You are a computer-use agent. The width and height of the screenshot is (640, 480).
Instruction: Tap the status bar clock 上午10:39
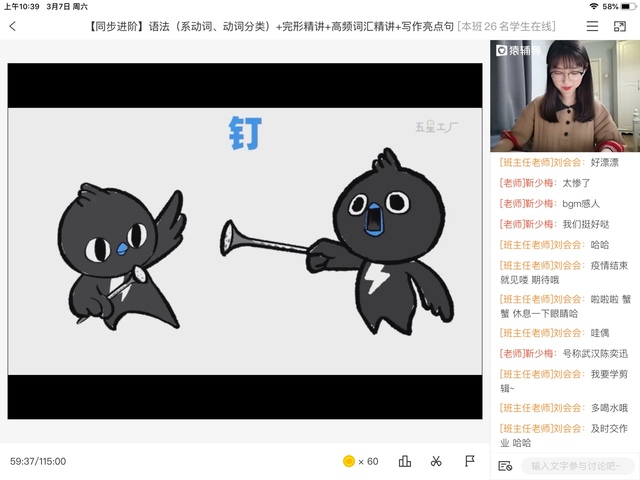[x=22, y=7]
